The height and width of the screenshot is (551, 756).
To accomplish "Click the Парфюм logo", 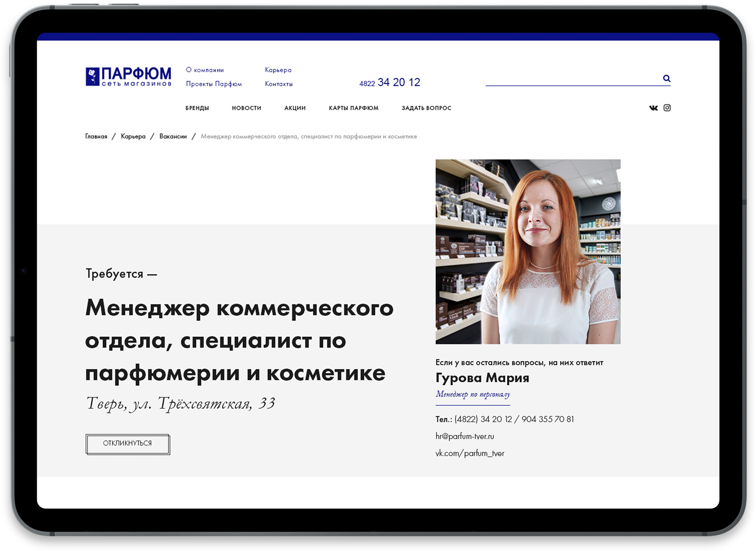I will (128, 77).
